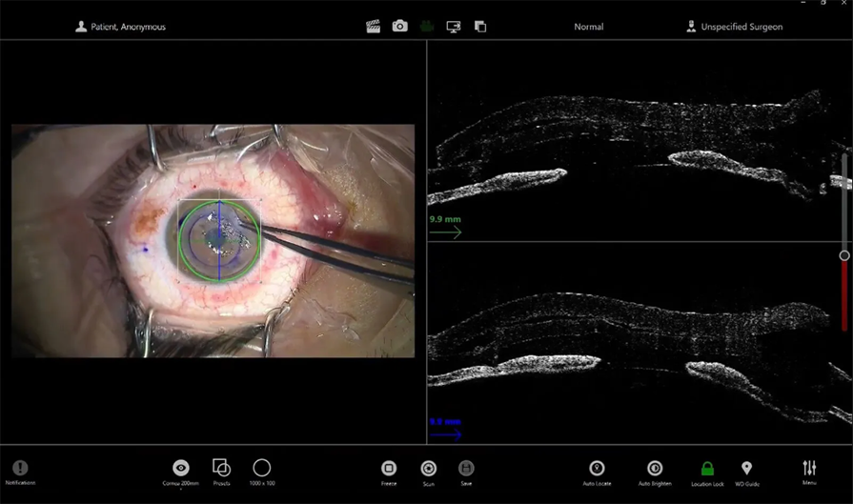Open the Menu settings
This screenshot has width=853, height=504.
pyautogui.click(x=809, y=469)
